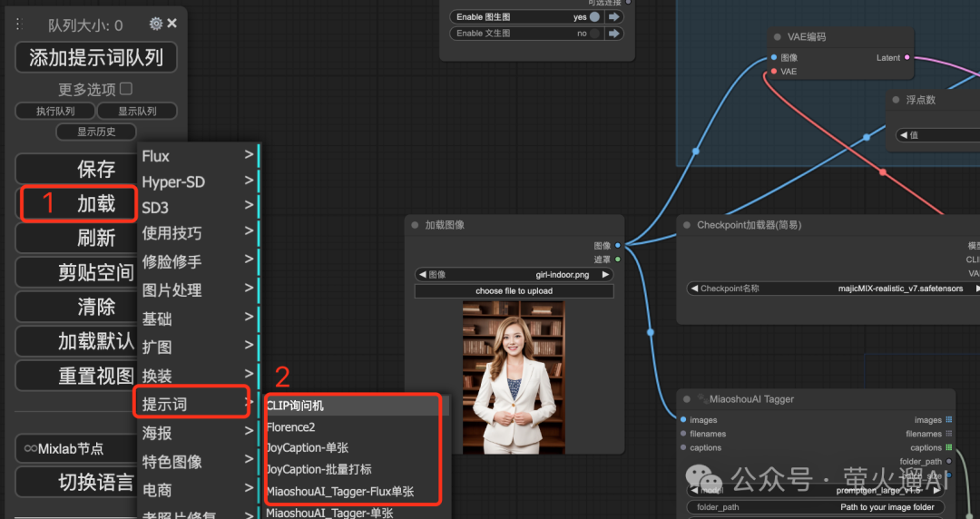Viewport: 980px width, 519px height.
Task: Click the 显示队列 button
Action: pyautogui.click(x=138, y=112)
